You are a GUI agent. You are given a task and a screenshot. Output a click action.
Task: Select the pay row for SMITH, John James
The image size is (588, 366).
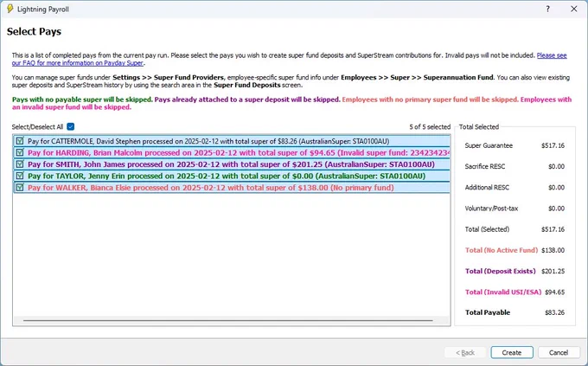click(x=232, y=164)
